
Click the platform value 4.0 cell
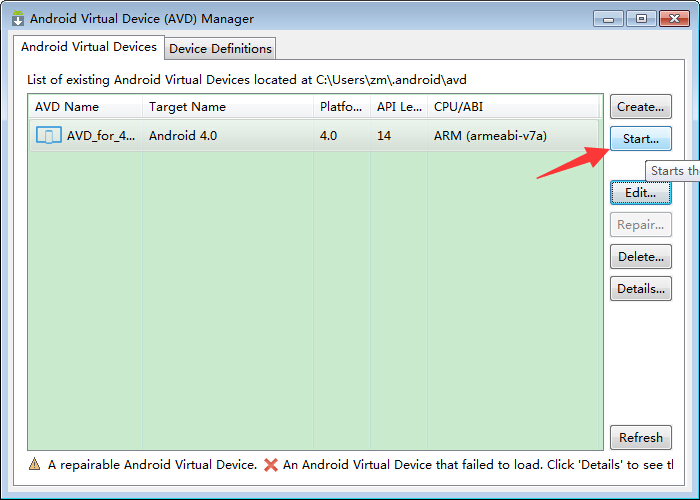(x=328, y=136)
